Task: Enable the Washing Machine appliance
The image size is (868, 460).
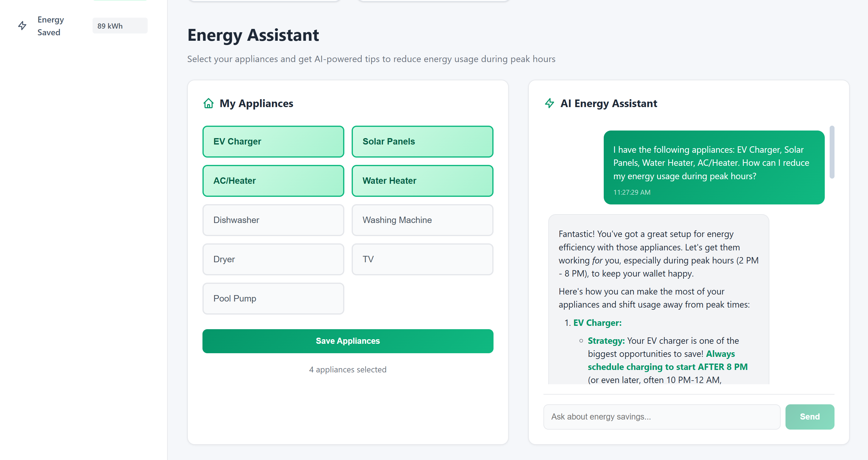Action: (422, 220)
